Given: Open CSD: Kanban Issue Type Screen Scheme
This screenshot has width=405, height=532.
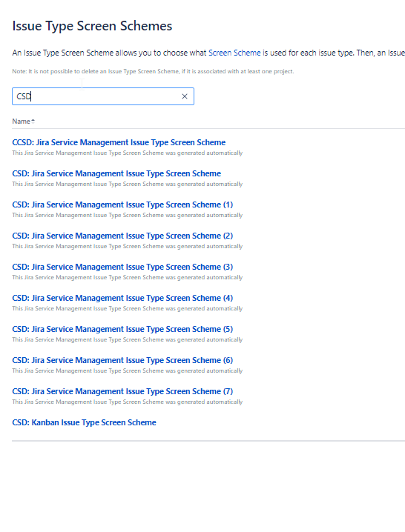Looking at the screenshot, I should 85,423.
